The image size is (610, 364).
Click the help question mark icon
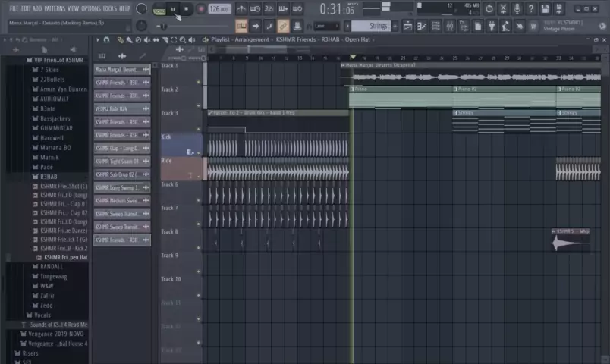pyautogui.click(x=531, y=8)
